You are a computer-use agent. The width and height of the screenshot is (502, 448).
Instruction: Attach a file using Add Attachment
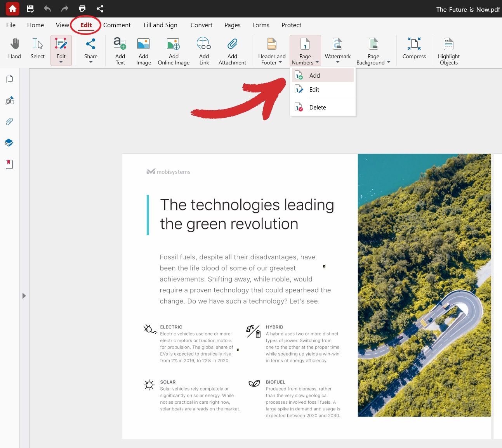232,50
